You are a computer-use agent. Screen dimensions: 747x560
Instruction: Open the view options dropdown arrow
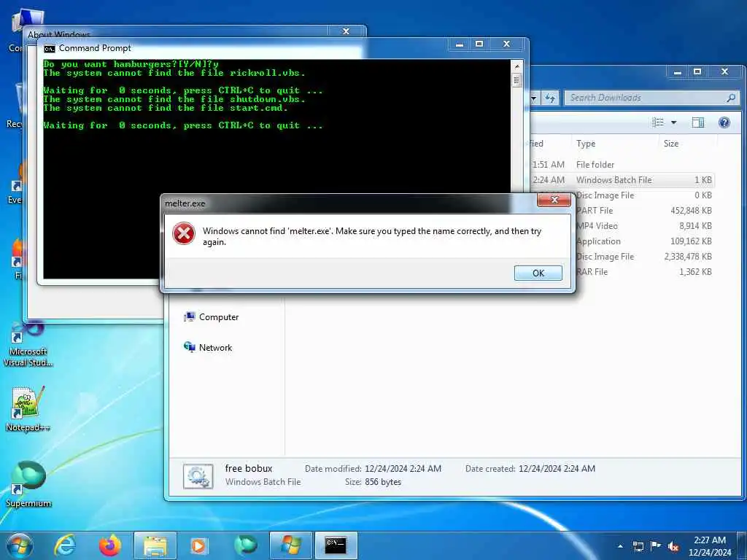pyautogui.click(x=673, y=122)
